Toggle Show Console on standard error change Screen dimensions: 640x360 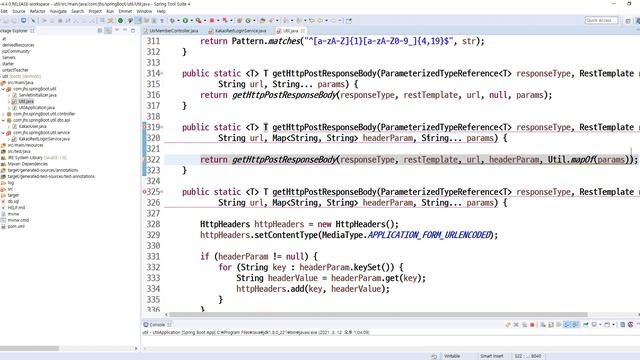pyautogui.click(x=576, y=325)
